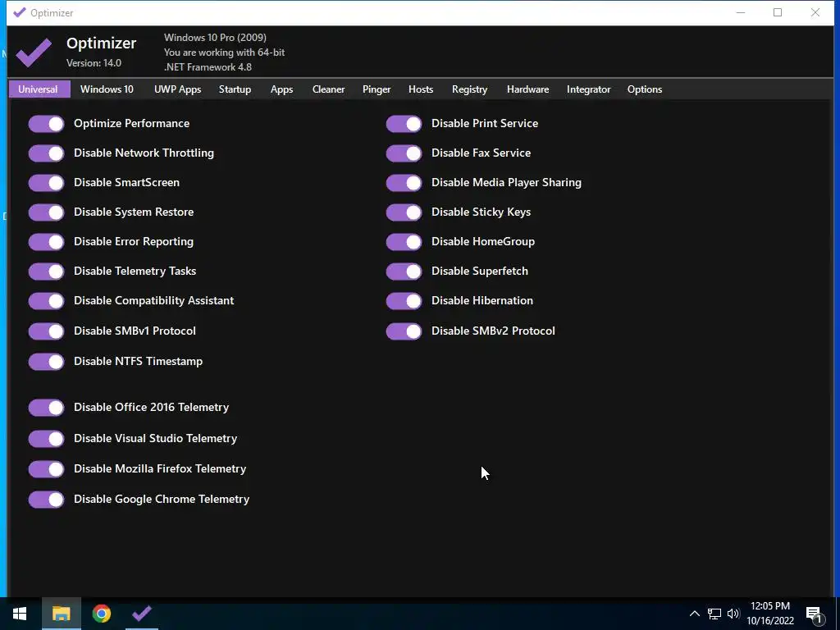Show hidden system tray icons
The height and width of the screenshot is (630, 840).
[694, 614]
